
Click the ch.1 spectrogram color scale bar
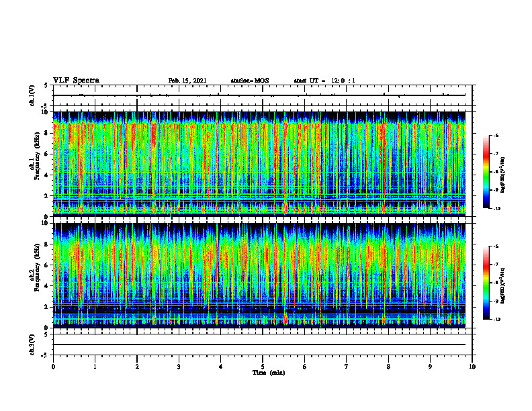click(x=486, y=172)
